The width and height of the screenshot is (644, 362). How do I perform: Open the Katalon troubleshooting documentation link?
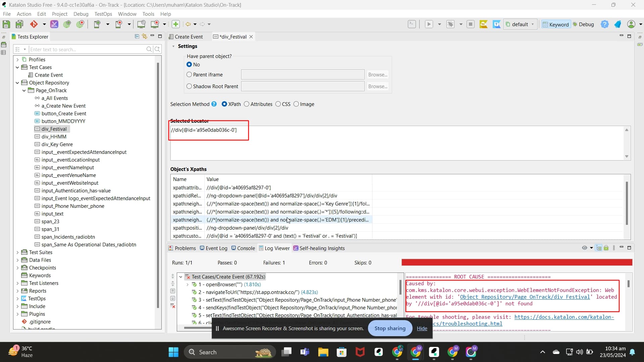pyautogui.click(x=565, y=317)
